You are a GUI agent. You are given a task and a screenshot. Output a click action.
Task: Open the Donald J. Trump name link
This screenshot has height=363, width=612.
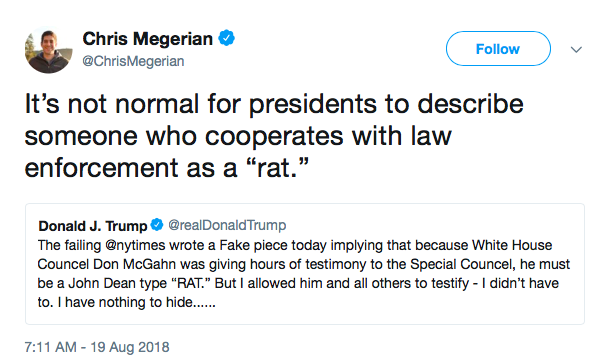click(93, 226)
